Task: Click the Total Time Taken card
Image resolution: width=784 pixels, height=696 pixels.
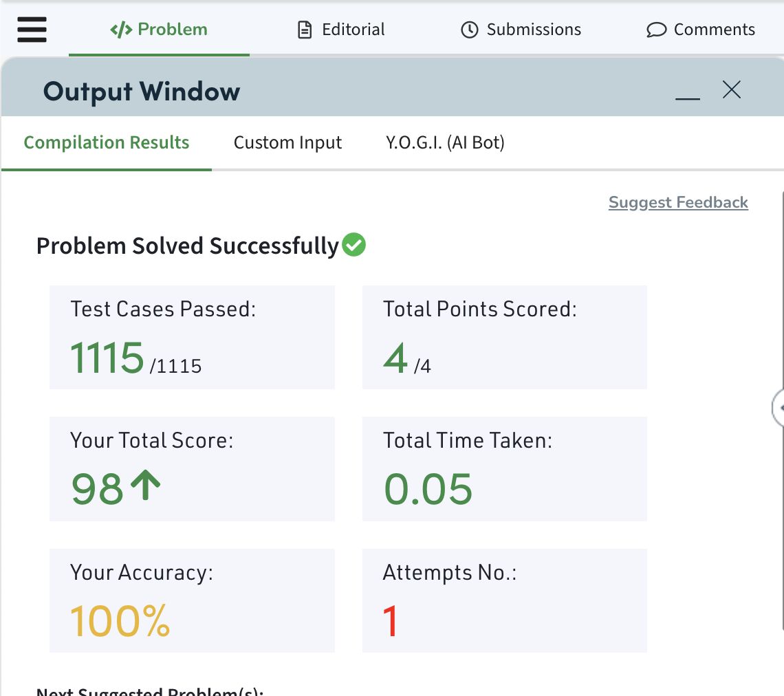Action: pos(504,468)
